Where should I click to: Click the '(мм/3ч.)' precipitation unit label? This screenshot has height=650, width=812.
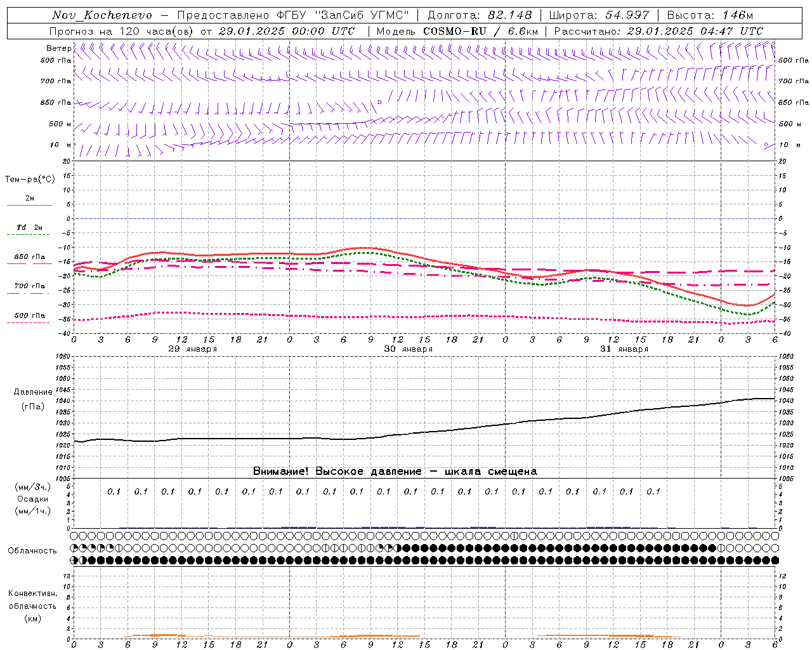tap(32, 487)
